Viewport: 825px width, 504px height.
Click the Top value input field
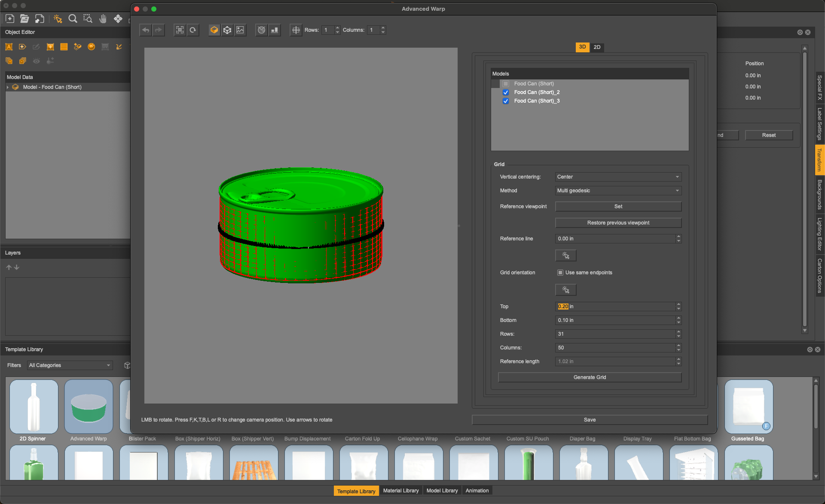pyautogui.click(x=614, y=307)
